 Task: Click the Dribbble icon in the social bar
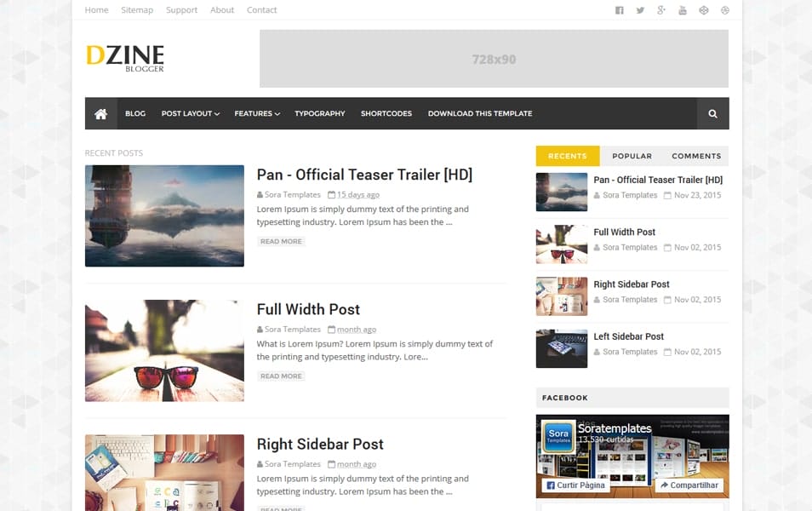point(703,10)
